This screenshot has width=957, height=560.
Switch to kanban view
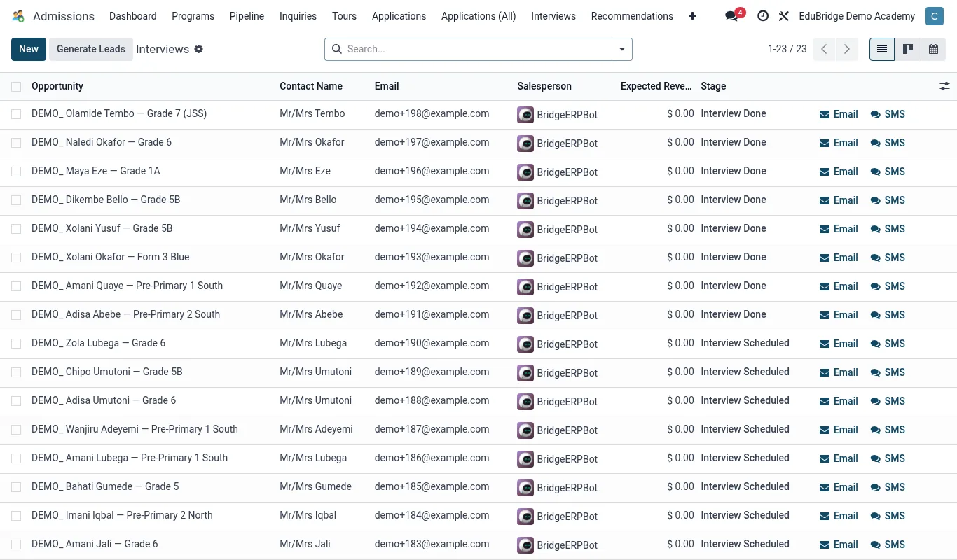coord(907,49)
